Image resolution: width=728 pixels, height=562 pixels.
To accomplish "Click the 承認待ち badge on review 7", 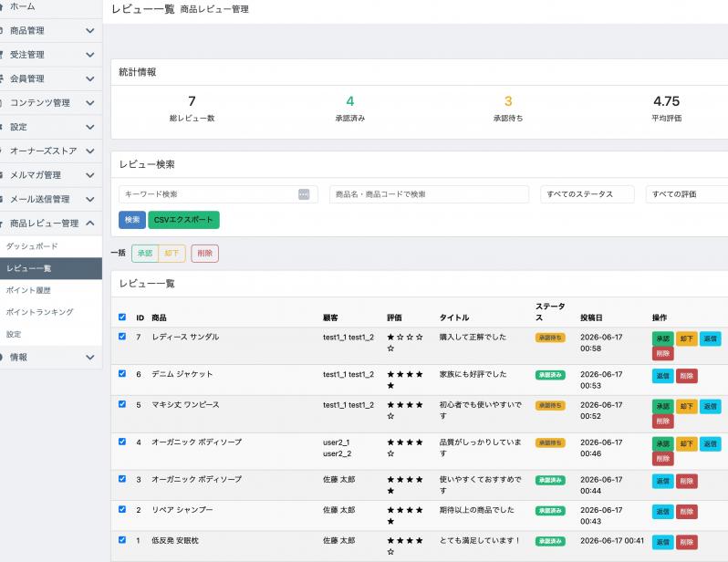I will point(550,338).
